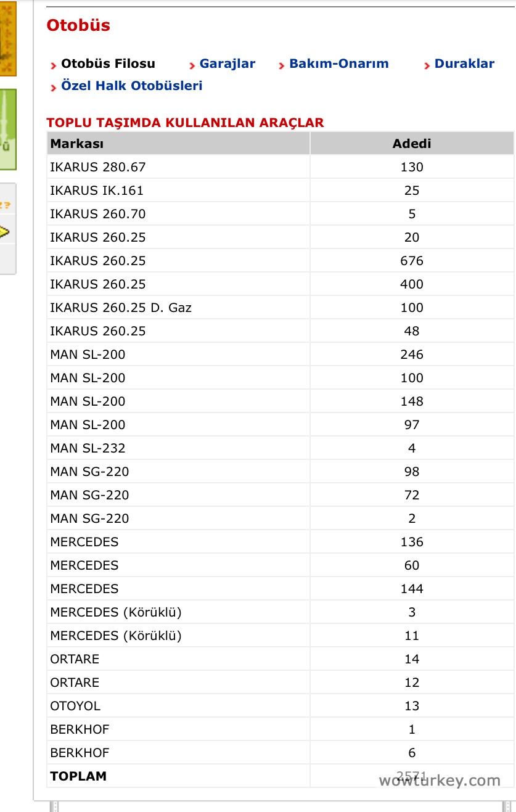Open Özel Halk Otobüsleri link
The width and height of the screenshot is (516, 812).
coord(131,86)
